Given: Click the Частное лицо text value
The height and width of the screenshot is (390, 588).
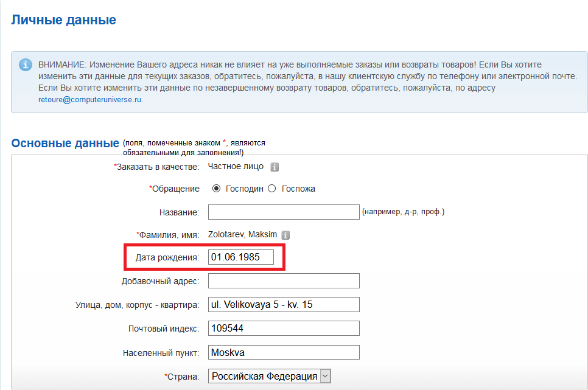Looking at the screenshot, I should click(236, 167).
